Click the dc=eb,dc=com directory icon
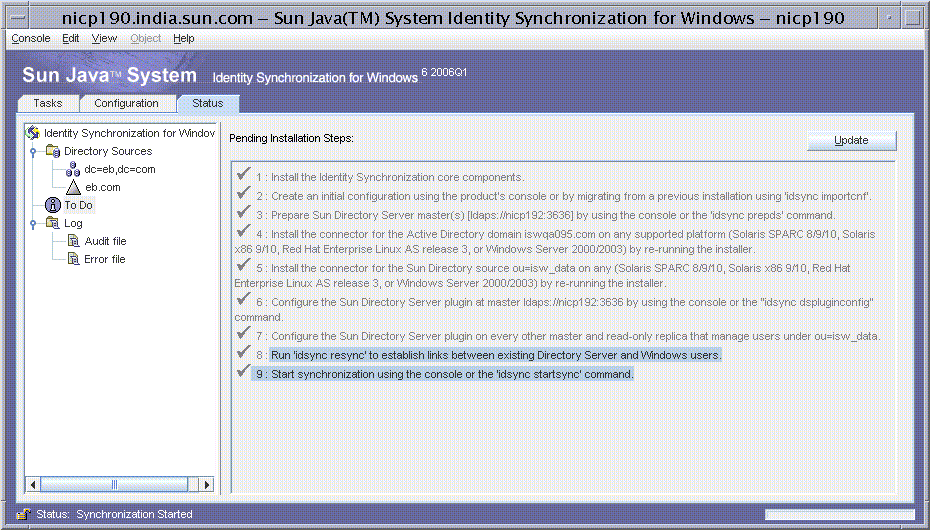The width and height of the screenshot is (930, 530). click(x=73, y=170)
